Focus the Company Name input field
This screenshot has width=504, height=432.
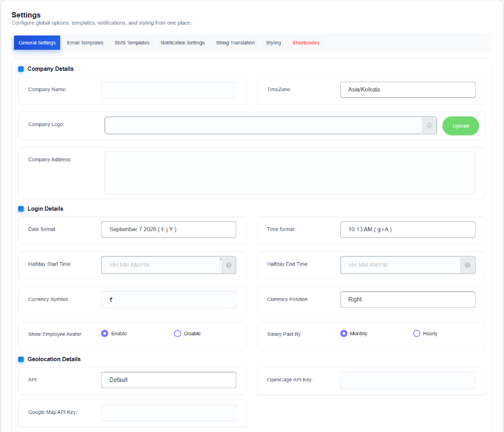pos(168,90)
